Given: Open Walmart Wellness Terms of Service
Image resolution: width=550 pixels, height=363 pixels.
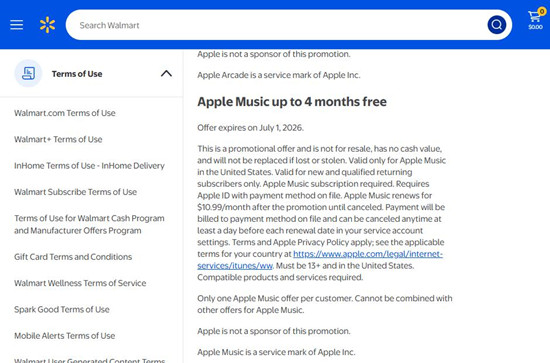Looking at the screenshot, I should 80,283.
